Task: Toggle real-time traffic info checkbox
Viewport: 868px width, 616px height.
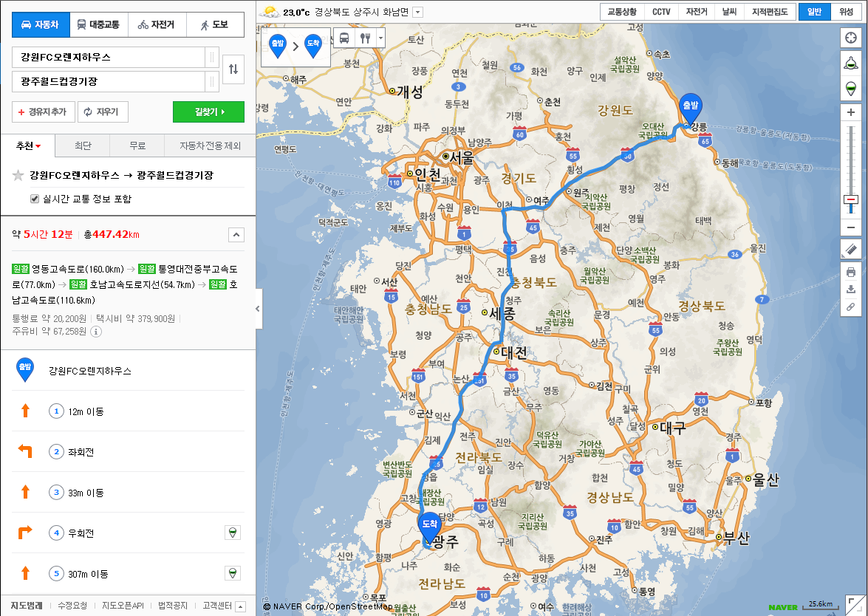Action: pyautogui.click(x=34, y=199)
